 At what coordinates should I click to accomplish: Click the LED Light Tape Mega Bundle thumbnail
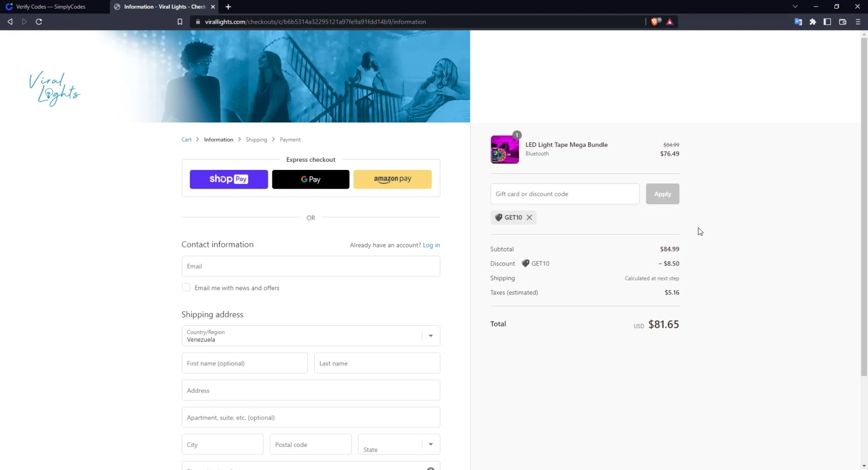coord(505,149)
